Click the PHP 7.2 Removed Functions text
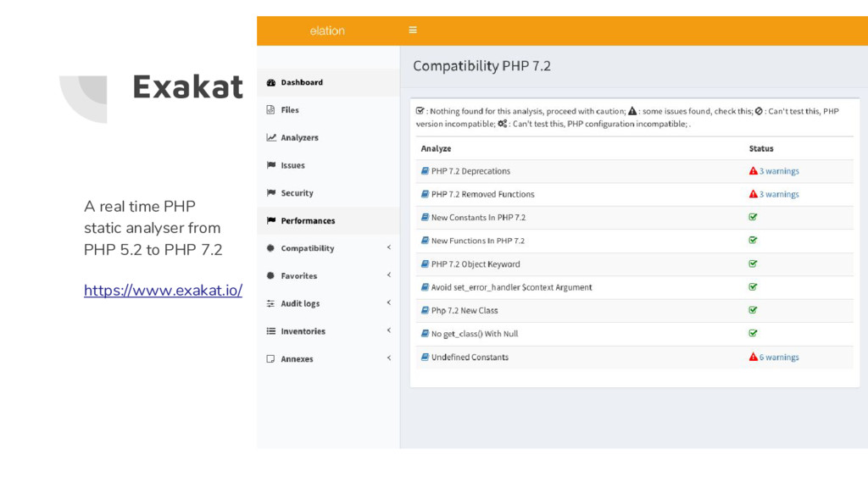Screen dimensions: 868x488 click(482, 194)
